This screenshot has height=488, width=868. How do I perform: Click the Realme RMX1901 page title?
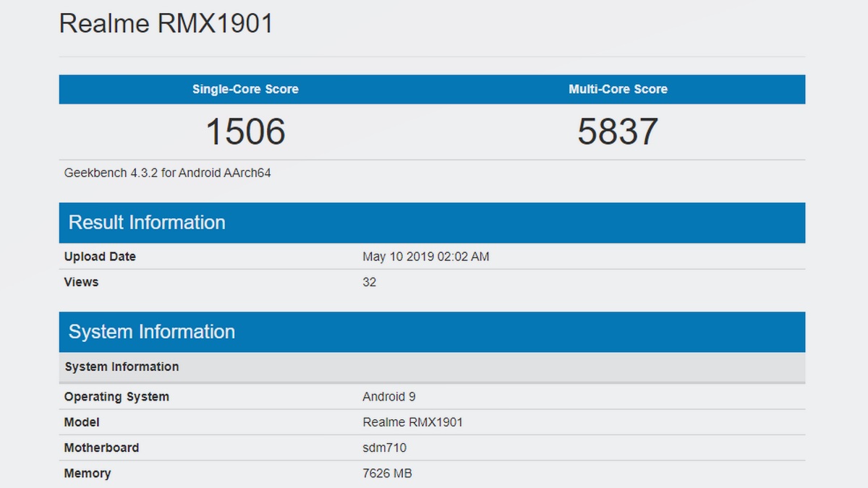click(166, 24)
